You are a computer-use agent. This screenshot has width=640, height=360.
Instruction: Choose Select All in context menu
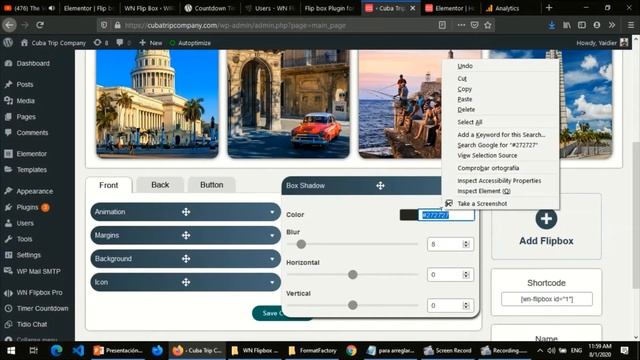[469, 122]
